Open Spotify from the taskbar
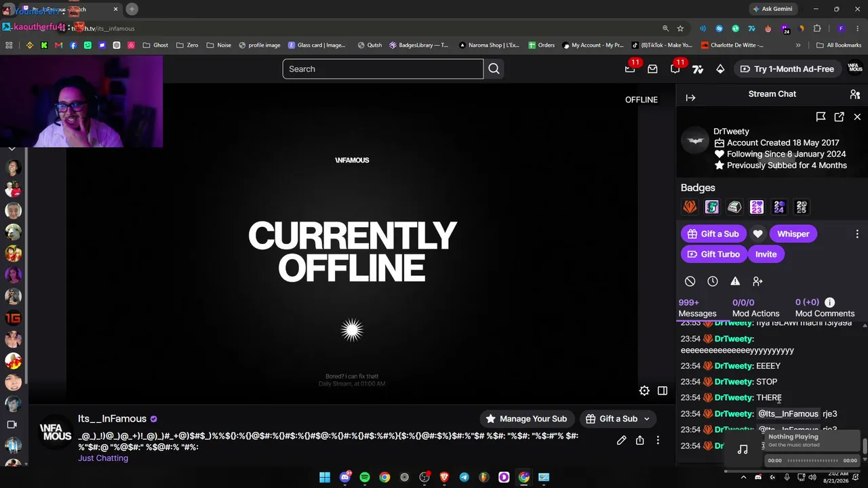868x488 pixels. [365, 477]
